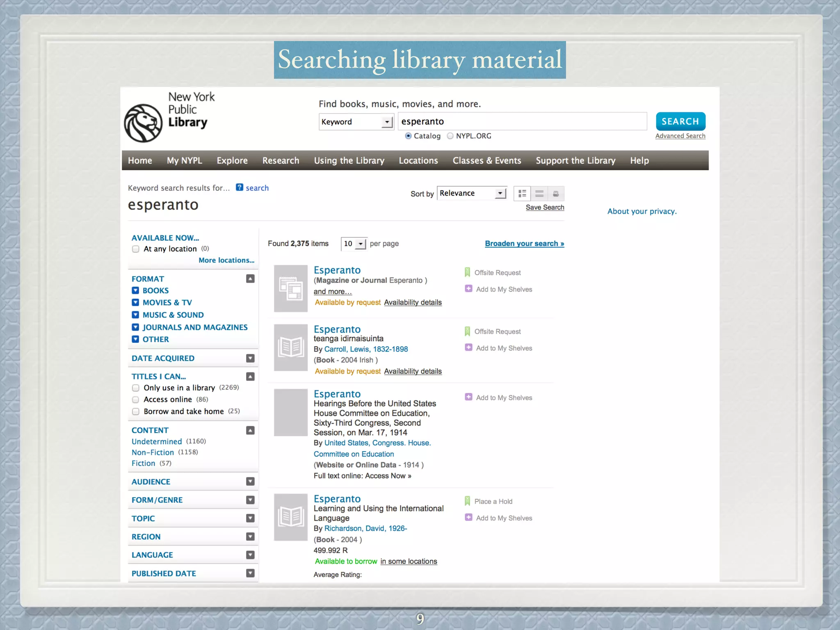Open About your privacy link
840x630 pixels.
pos(642,211)
